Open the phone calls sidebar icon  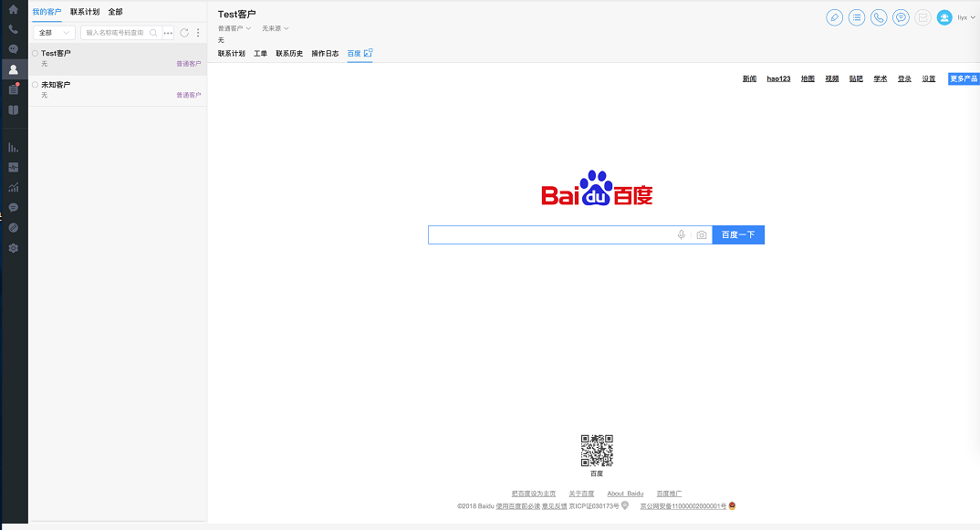tap(13, 29)
